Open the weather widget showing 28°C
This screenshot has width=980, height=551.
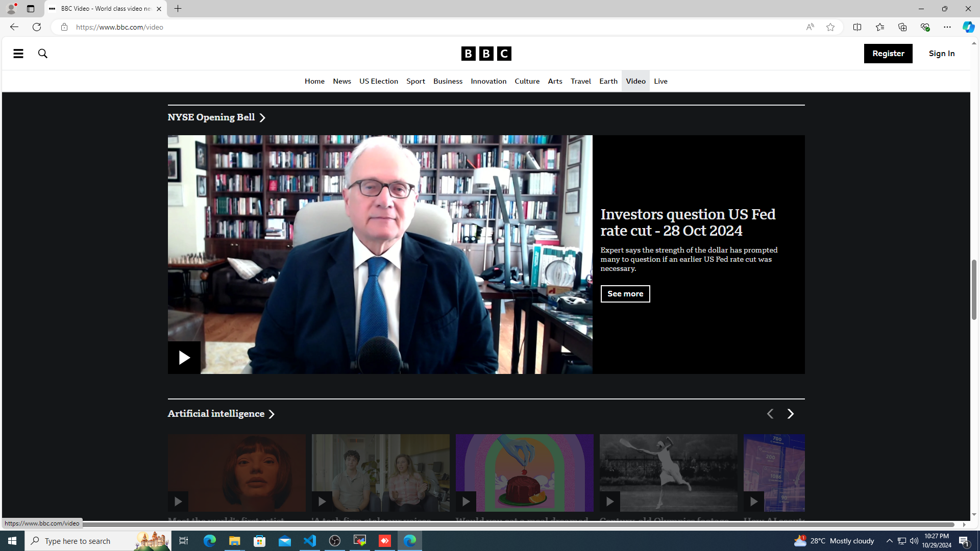(x=834, y=541)
